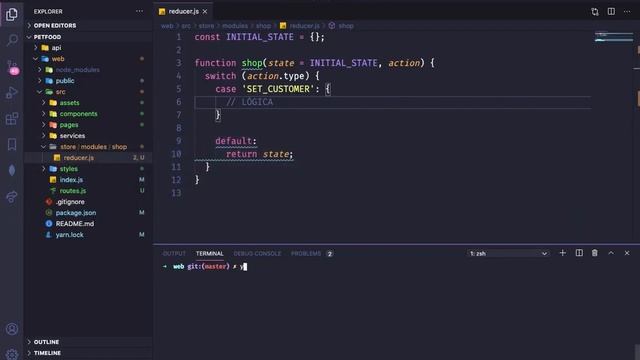
Task: Open the Accounts menu icon
Action: tap(12, 329)
